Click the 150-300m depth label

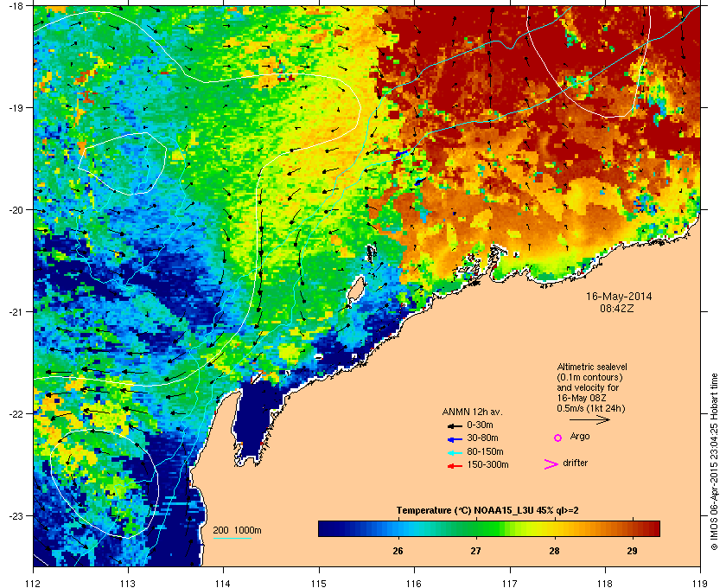[x=487, y=464]
